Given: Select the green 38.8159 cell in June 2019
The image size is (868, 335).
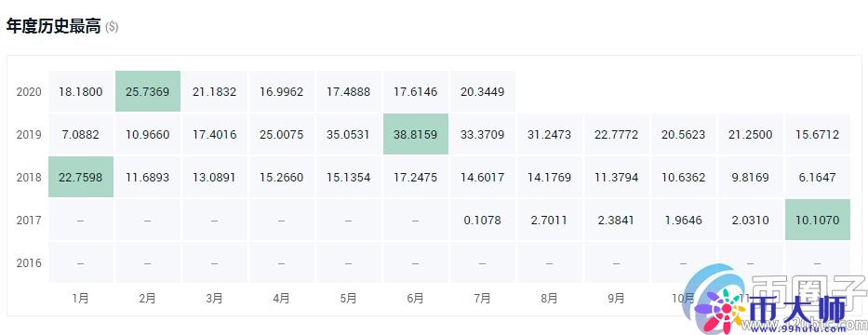Looking at the screenshot, I should [415, 135].
